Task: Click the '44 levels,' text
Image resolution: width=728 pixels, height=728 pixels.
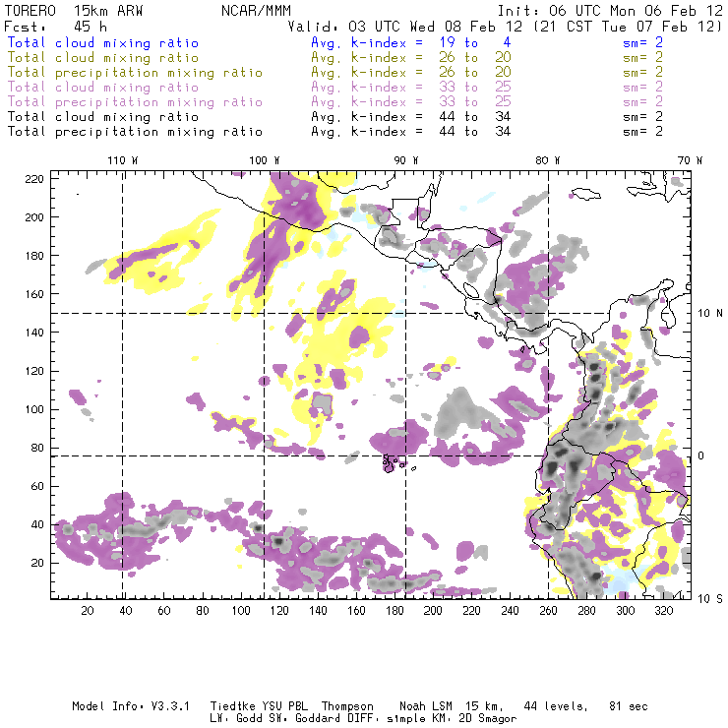Action: pyautogui.click(x=556, y=706)
